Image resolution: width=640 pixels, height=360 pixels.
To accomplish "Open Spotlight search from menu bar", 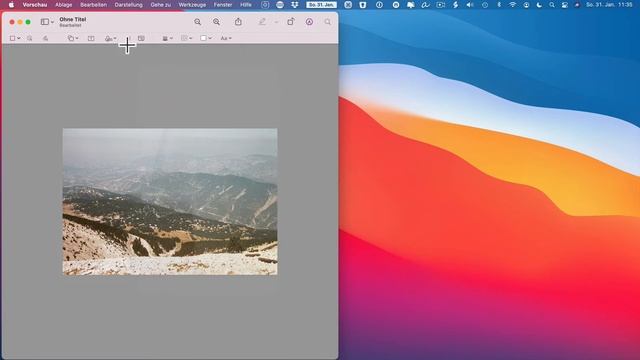I will 552,5.
